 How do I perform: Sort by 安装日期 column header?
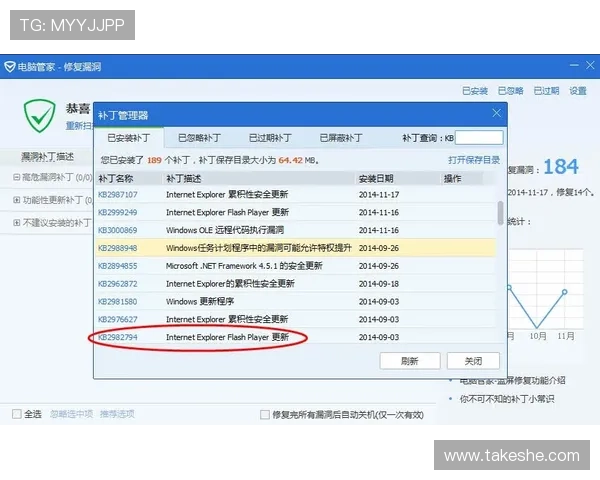376,178
